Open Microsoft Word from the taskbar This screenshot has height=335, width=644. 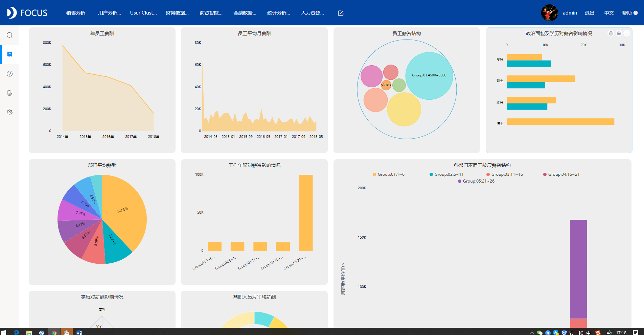79,333
